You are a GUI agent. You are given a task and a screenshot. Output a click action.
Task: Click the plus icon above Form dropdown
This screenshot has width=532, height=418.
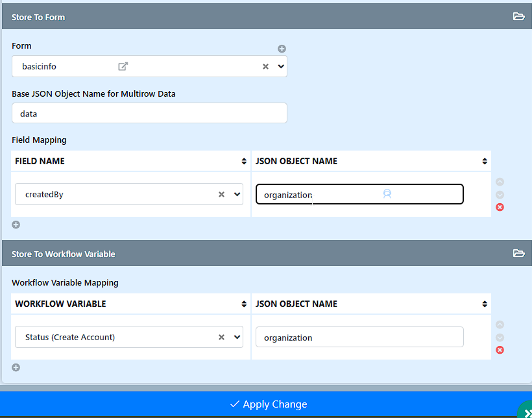tap(282, 49)
